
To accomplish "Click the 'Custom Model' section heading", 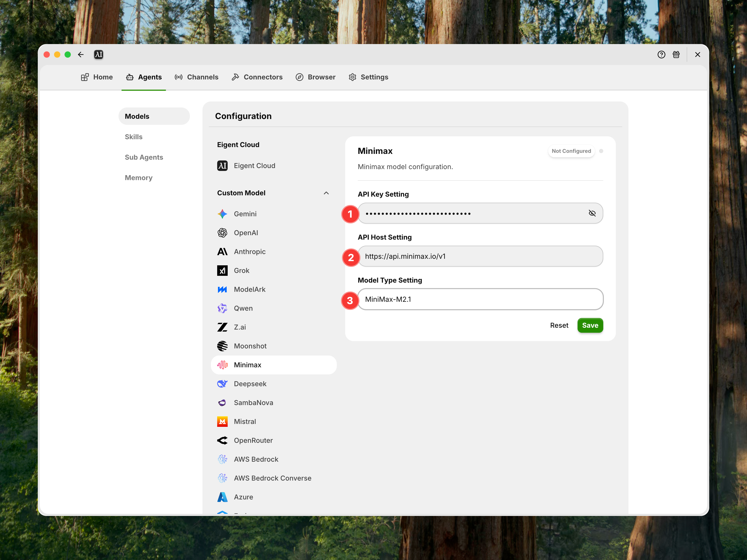I will click(241, 193).
